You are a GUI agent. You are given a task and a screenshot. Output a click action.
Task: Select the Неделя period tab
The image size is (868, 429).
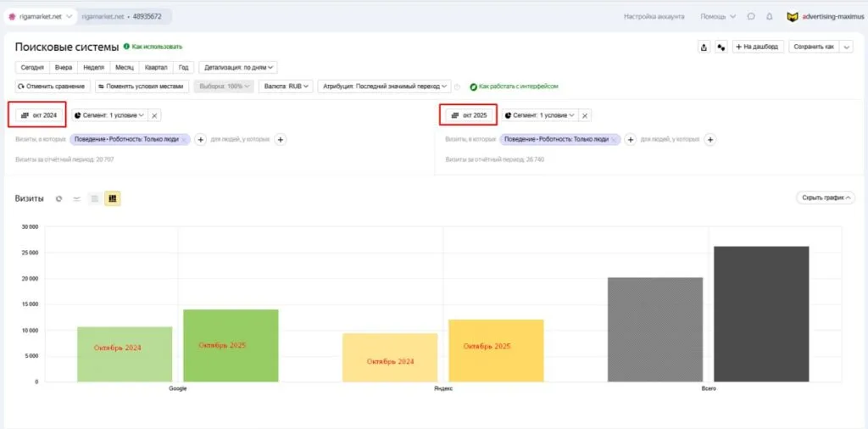[94, 68]
